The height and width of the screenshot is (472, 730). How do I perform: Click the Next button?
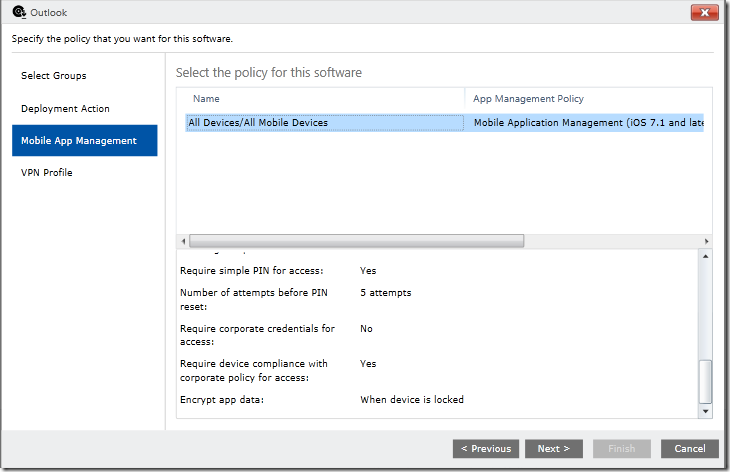pos(554,449)
